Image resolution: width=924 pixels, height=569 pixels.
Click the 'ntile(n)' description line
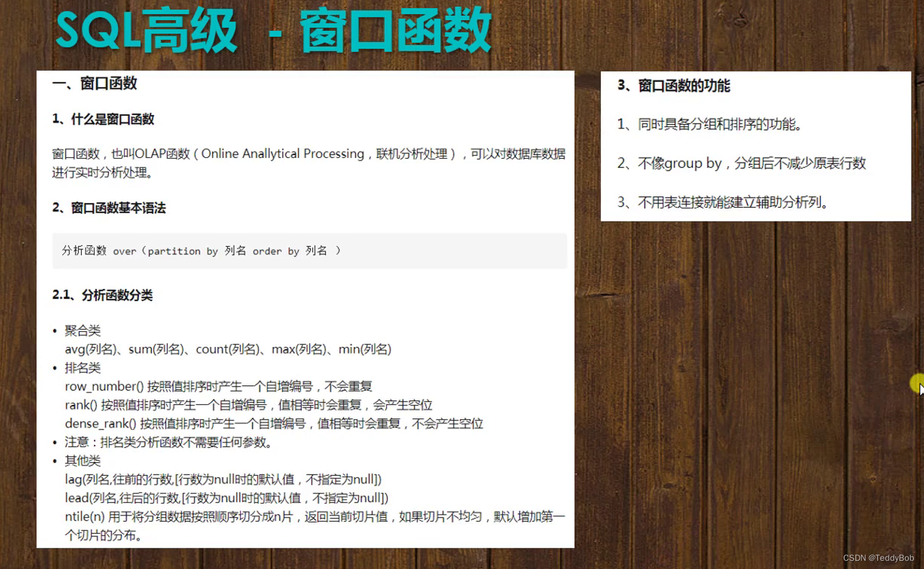[x=315, y=517]
